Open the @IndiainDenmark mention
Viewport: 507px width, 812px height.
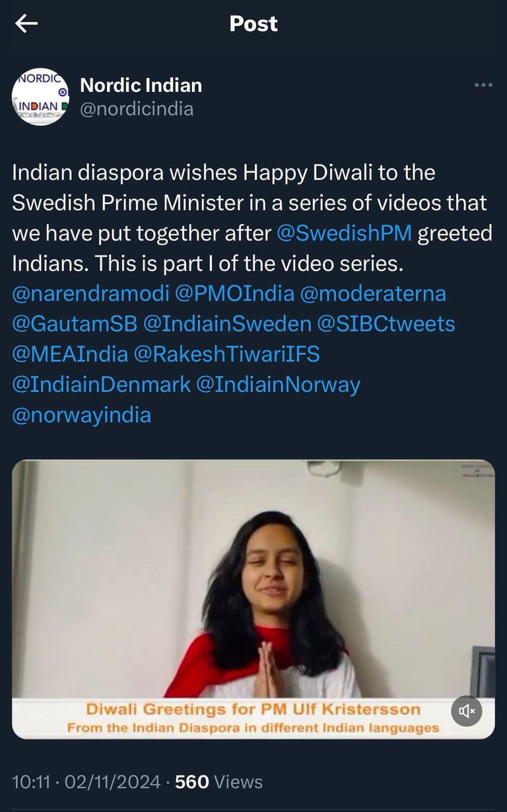[102, 385]
